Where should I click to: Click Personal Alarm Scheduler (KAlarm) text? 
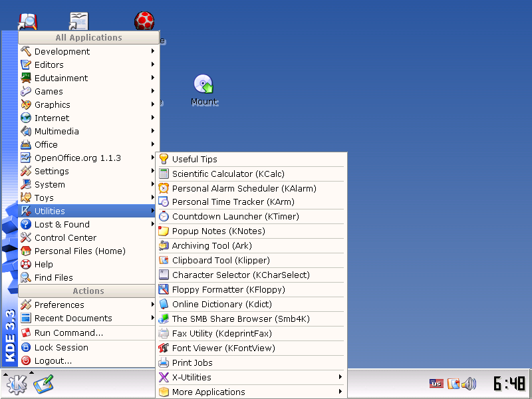[244, 188]
